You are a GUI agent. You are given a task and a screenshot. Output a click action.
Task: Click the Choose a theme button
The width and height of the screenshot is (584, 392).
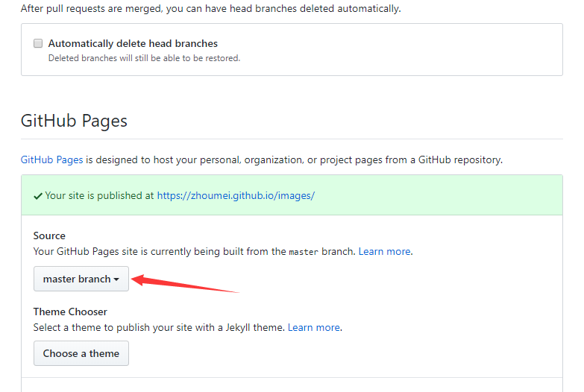click(x=81, y=353)
